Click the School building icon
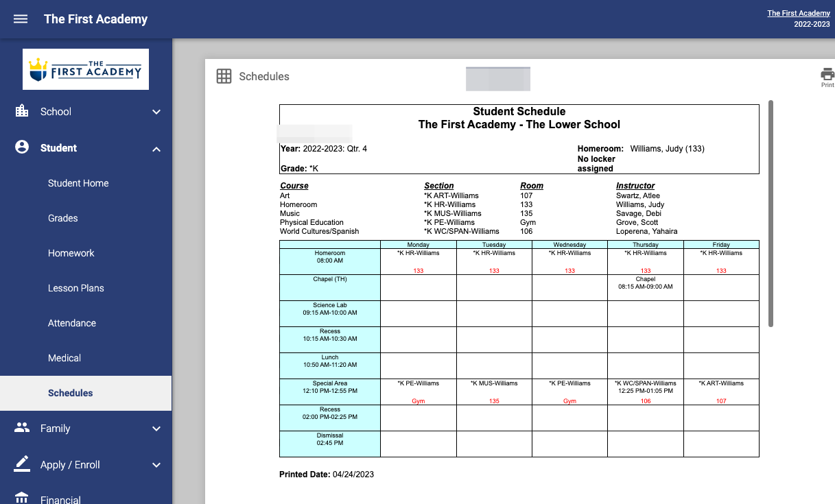Image resolution: width=835 pixels, height=504 pixels. (22, 111)
